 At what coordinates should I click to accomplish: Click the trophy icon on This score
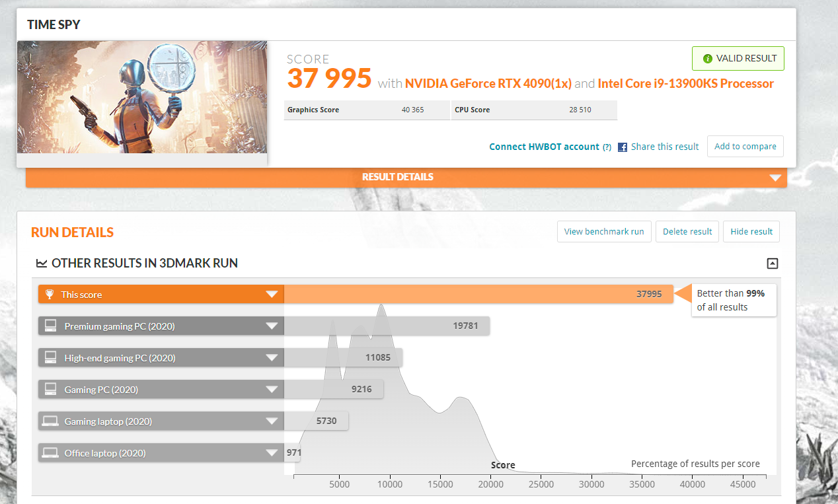click(50, 295)
